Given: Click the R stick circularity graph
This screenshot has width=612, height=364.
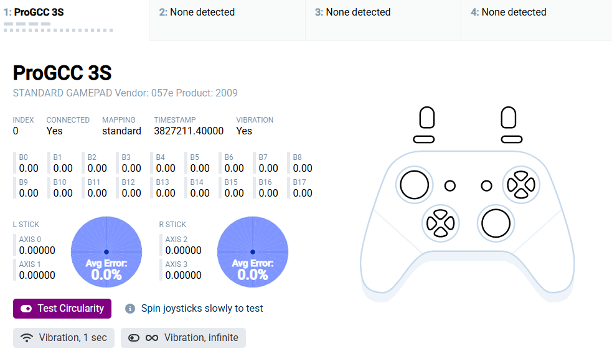Looking at the screenshot, I should tap(253, 252).
